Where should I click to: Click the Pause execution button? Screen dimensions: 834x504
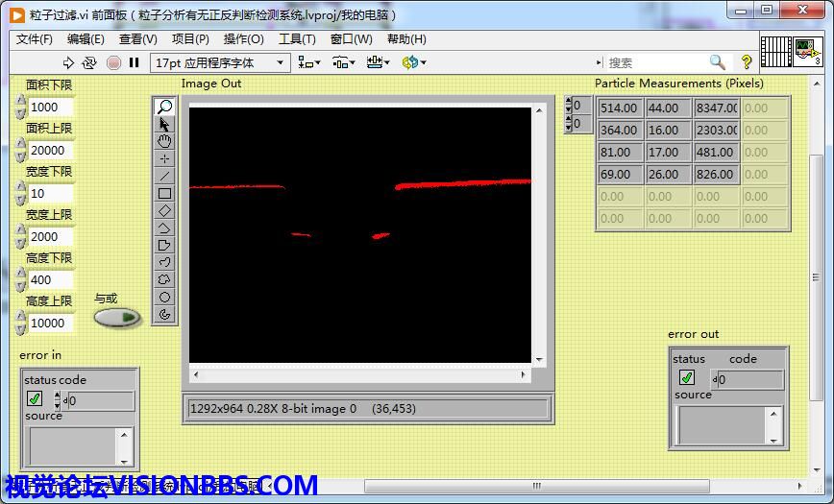pos(135,62)
